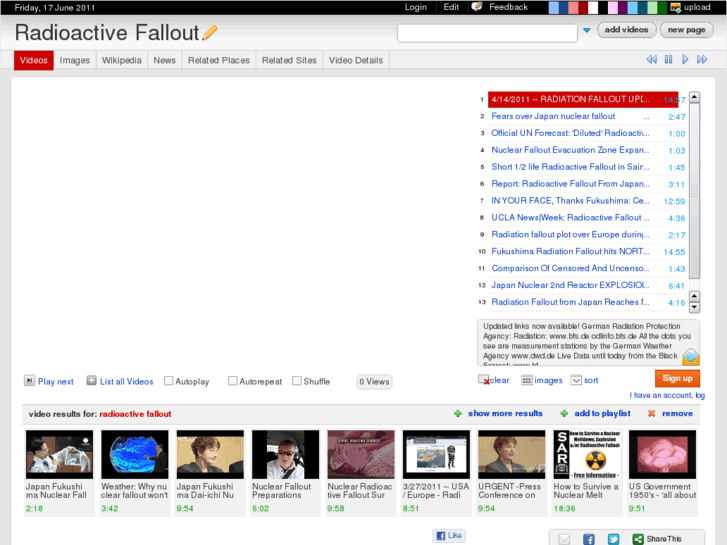This screenshot has height=545, width=727.
Task: Click the pencil edit icon beside the title
Action: (210, 33)
